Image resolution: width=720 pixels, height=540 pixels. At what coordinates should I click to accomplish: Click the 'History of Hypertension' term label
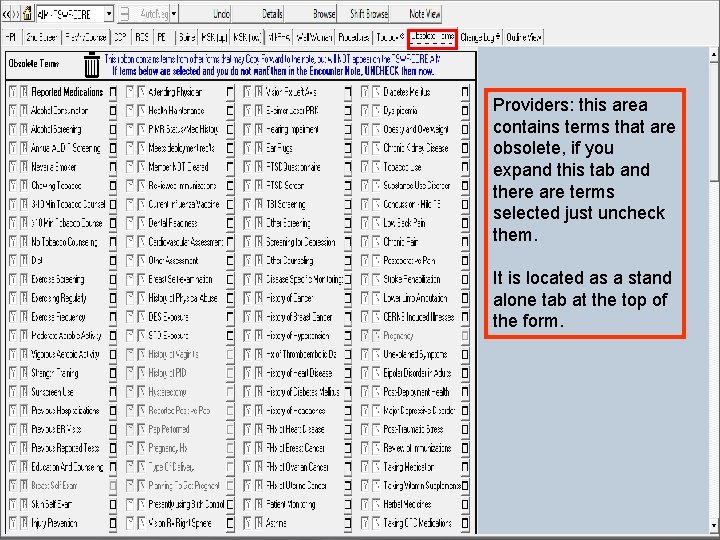tap(298, 336)
